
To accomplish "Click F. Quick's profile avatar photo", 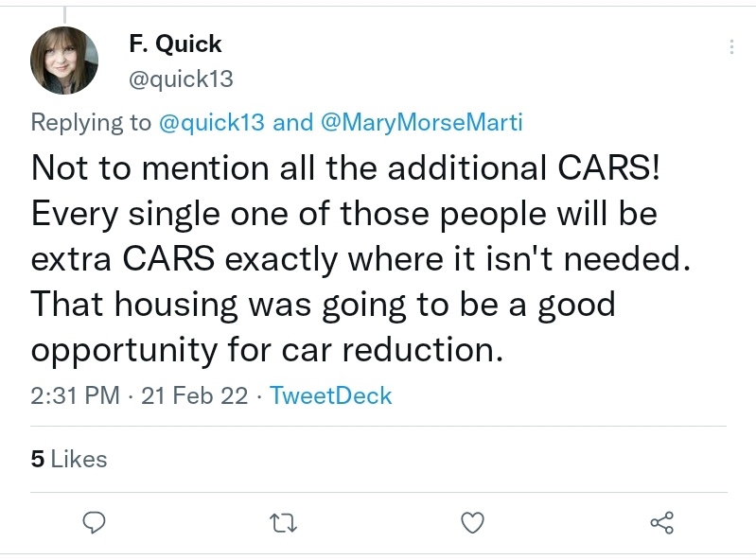I will tap(64, 61).
